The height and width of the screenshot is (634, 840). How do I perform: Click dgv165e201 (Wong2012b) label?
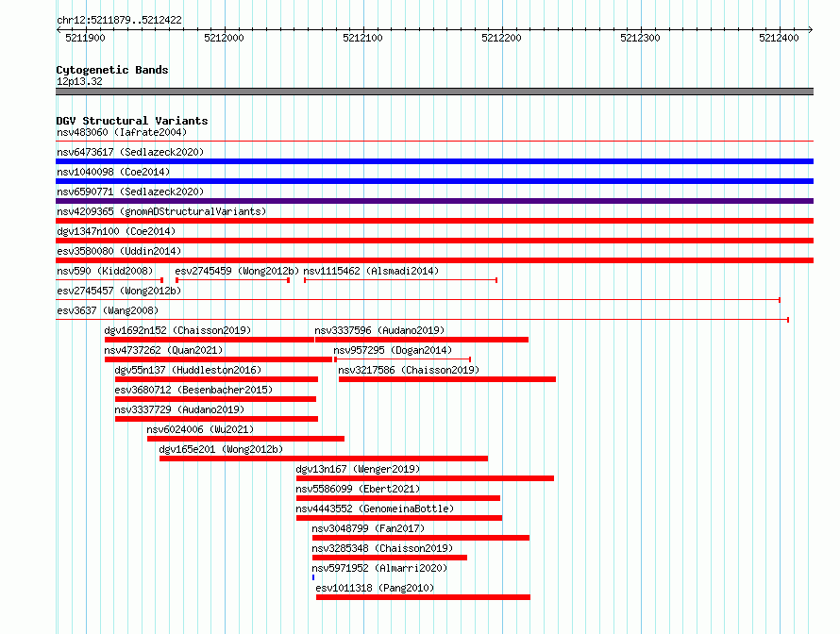point(221,449)
